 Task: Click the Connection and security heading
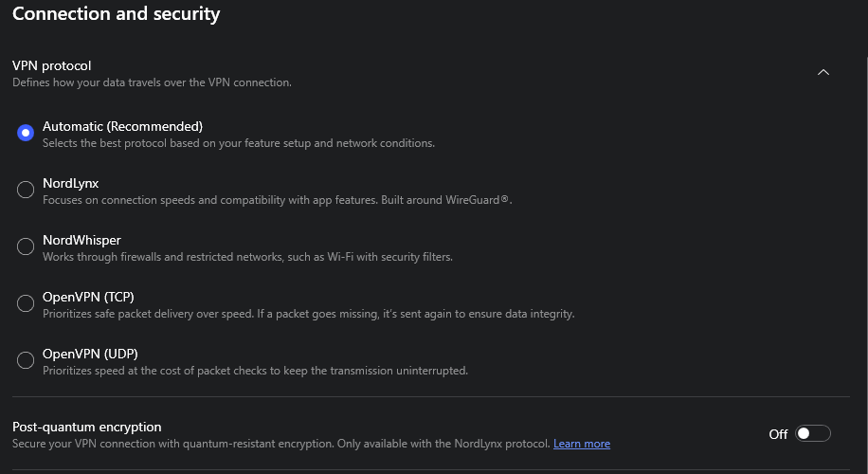click(x=116, y=14)
